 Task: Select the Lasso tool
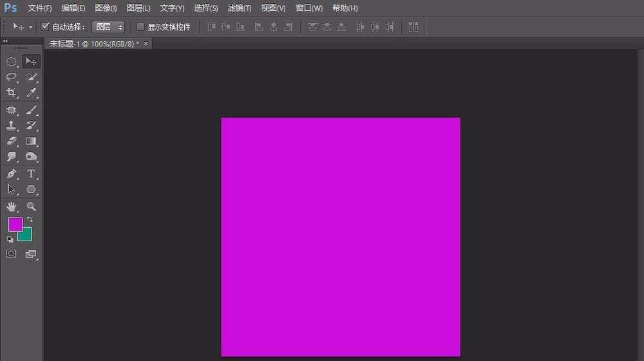click(12, 77)
